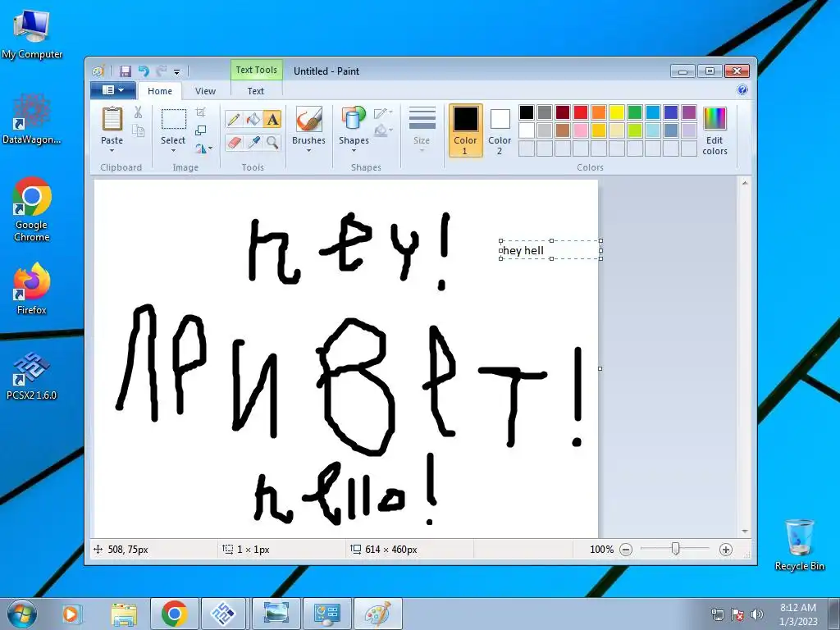840x630 pixels.
Task: Select the Pencil tool
Action: 234,119
